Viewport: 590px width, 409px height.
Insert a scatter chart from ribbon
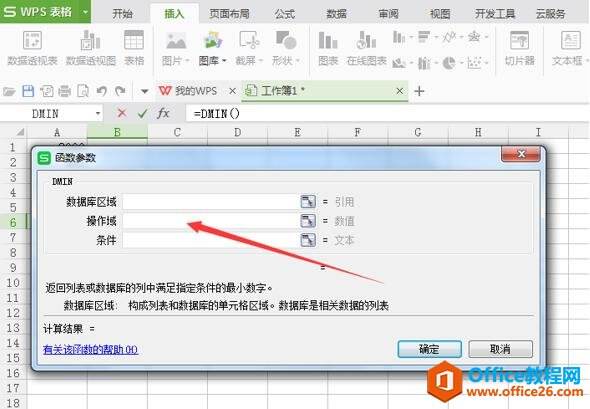(474, 63)
